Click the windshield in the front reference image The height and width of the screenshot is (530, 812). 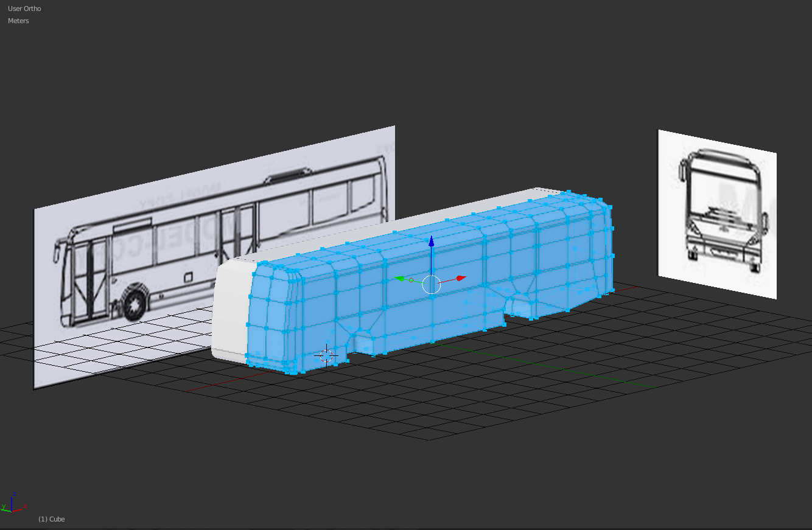pyautogui.click(x=720, y=189)
